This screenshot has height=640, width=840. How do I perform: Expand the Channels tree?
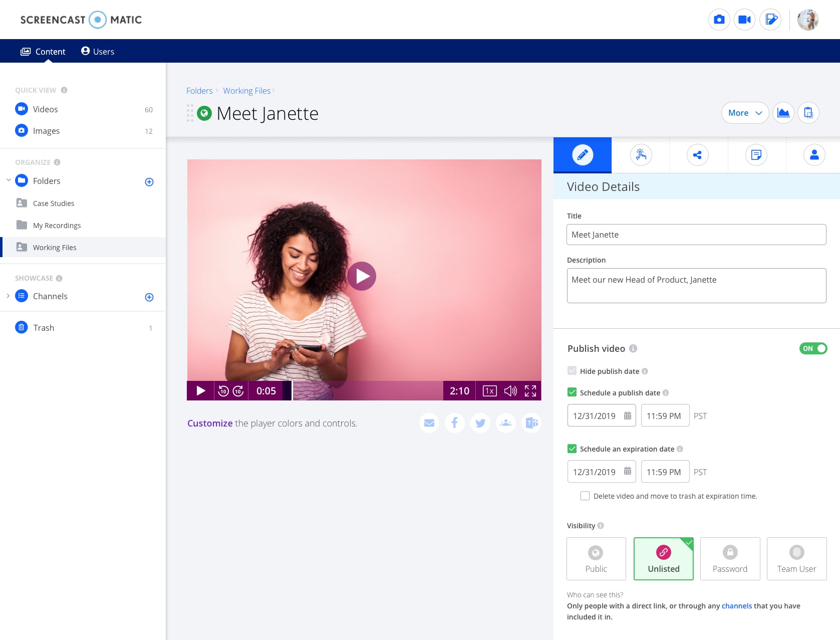point(8,296)
